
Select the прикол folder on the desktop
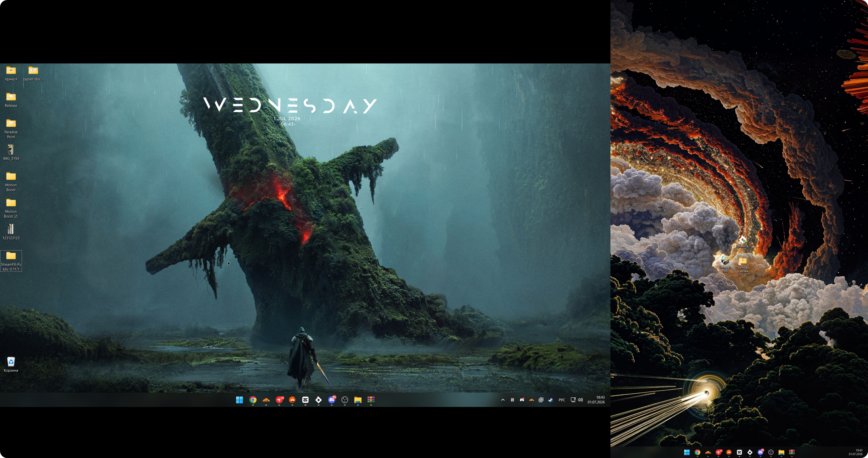(11, 74)
